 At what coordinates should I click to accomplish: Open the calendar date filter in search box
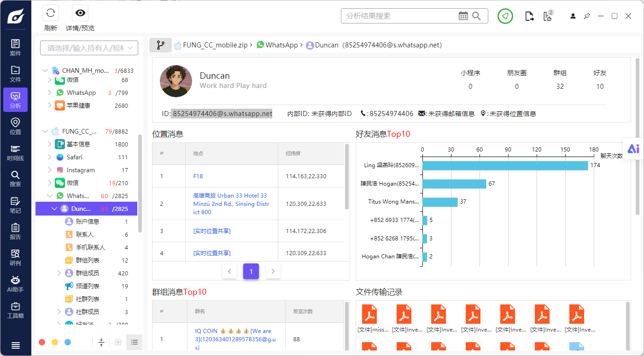463,16
